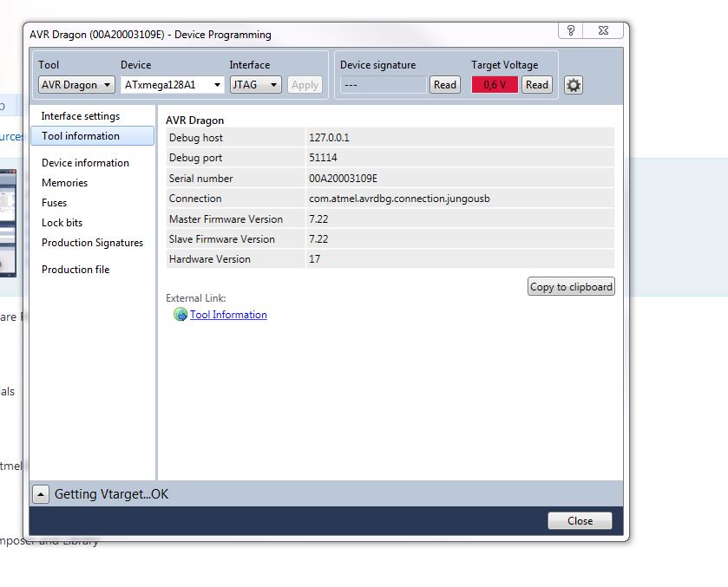The height and width of the screenshot is (587, 728).
Task: Open the Interface dropdown showing JTAG
Action: (x=255, y=85)
